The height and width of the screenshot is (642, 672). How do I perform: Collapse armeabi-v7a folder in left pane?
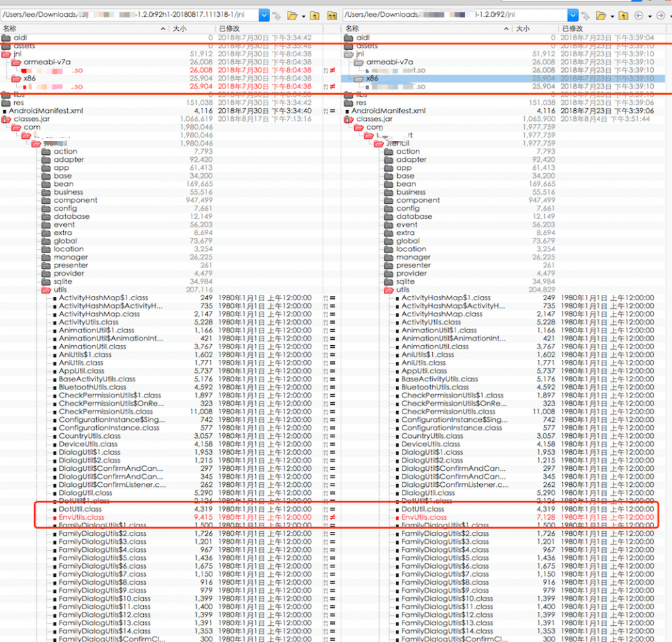click(16, 62)
